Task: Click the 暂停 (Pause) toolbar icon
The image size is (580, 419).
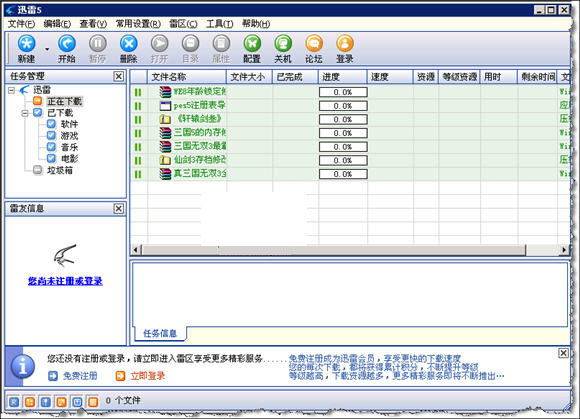Action: pyautogui.click(x=98, y=49)
